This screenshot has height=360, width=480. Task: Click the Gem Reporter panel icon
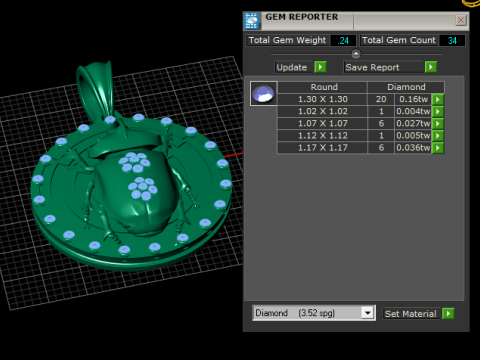252,21
